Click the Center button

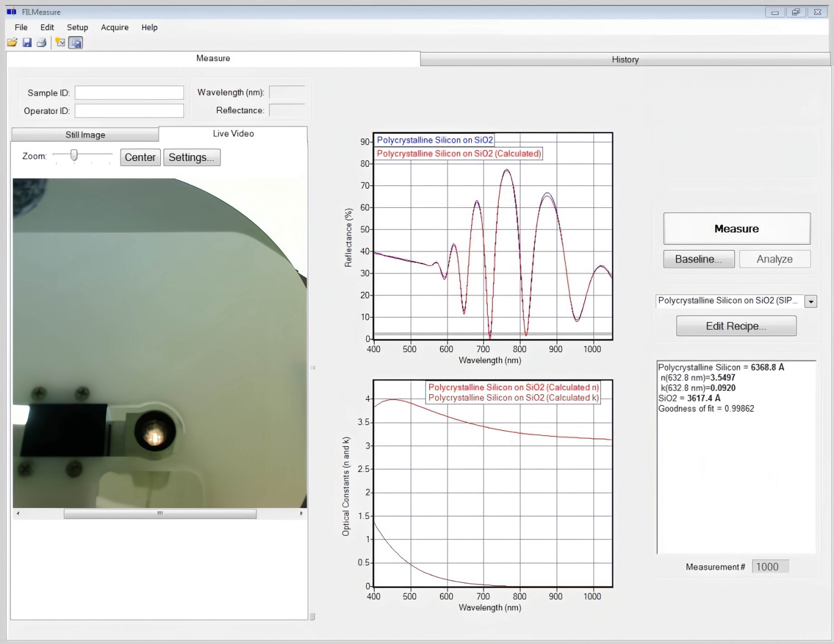[x=140, y=157]
